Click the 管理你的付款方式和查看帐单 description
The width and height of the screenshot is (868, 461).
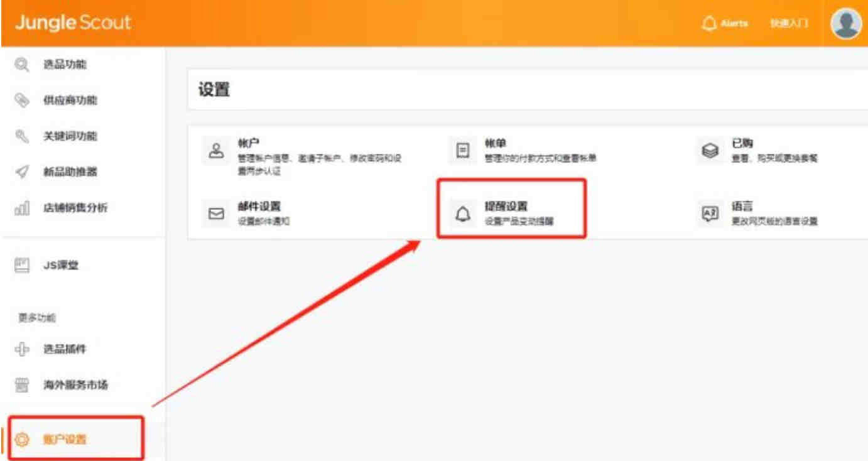(x=540, y=158)
